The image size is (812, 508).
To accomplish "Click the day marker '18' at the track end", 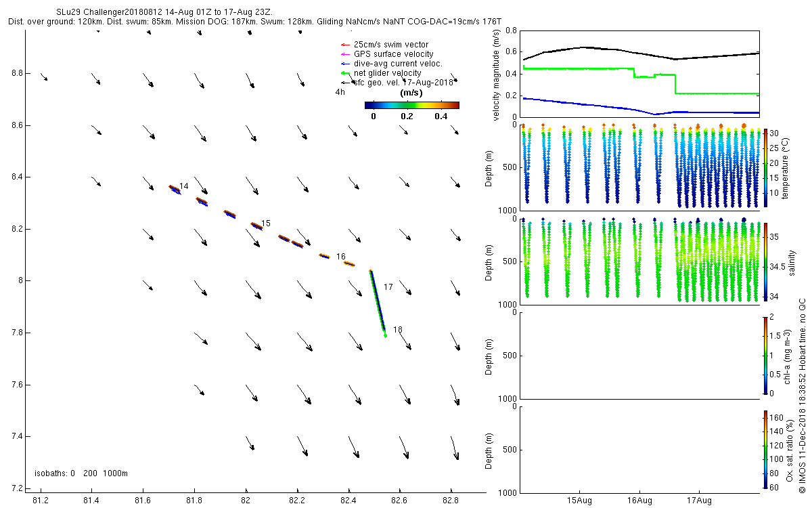I will coord(398,330).
